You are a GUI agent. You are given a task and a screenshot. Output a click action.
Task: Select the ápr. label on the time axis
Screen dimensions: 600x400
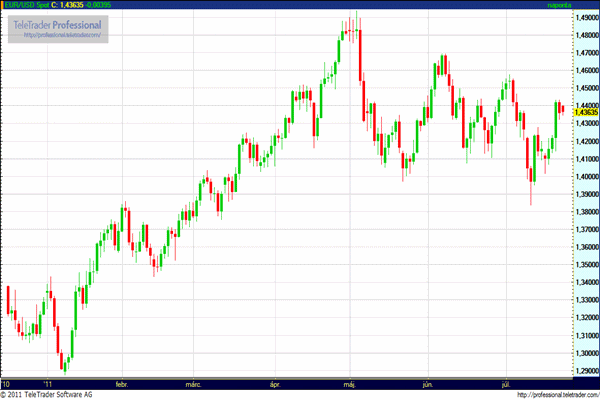(x=275, y=383)
